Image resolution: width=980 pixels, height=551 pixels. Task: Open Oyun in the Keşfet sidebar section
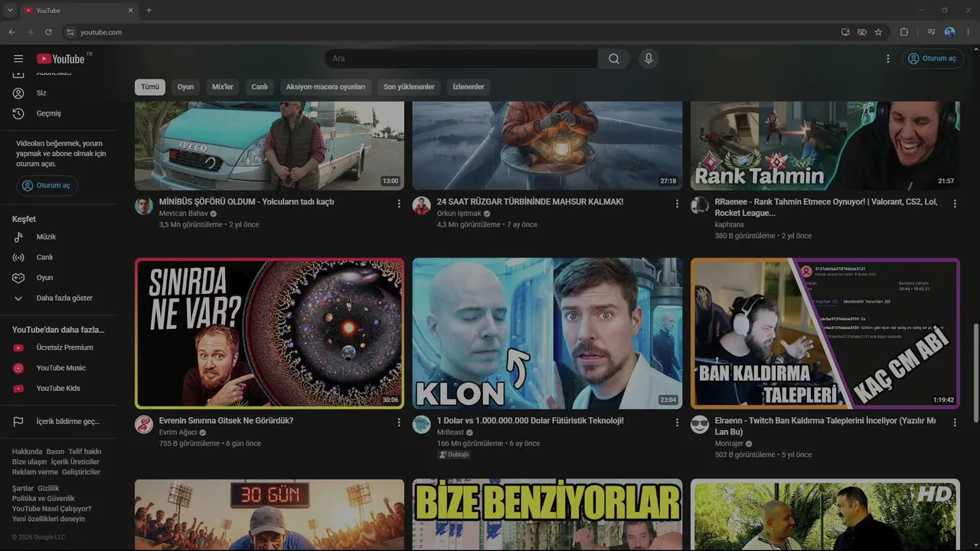pyautogui.click(x=59, y=278)
